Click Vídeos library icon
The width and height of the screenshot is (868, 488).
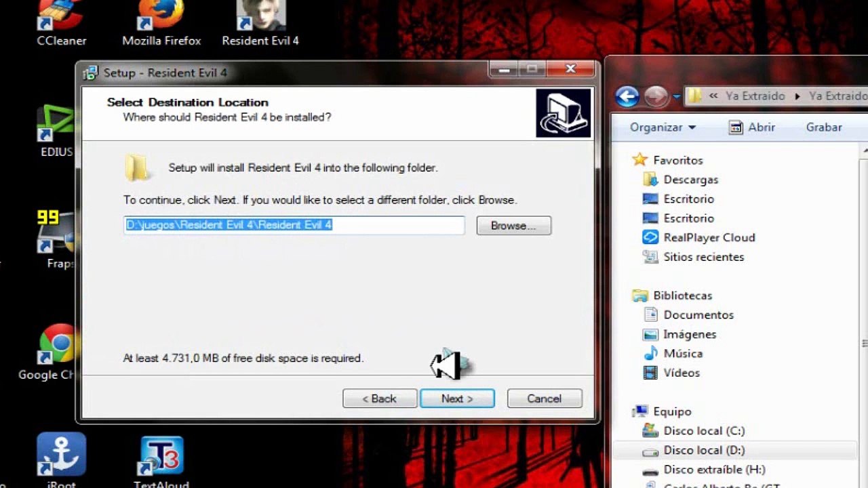[650, 373]
